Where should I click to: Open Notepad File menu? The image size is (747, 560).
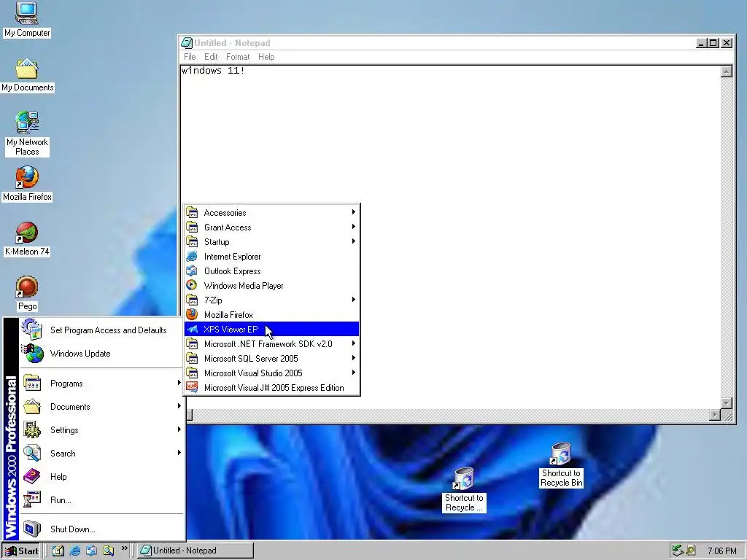click(190, 57)
